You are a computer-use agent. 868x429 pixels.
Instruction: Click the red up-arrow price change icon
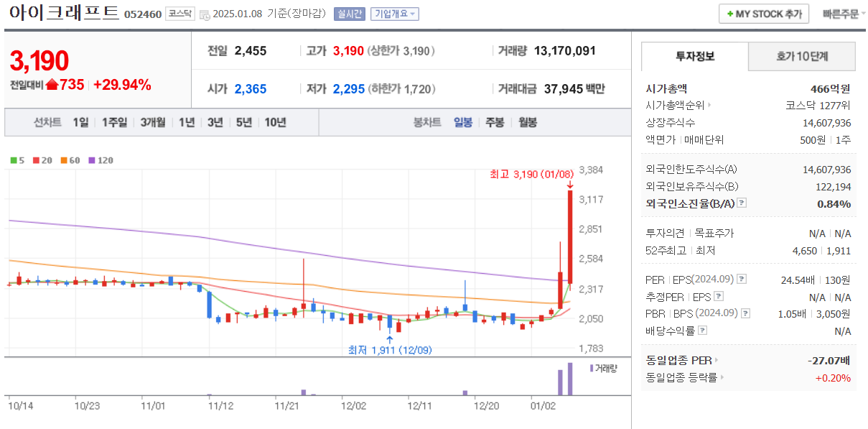[x=52, y=85]
